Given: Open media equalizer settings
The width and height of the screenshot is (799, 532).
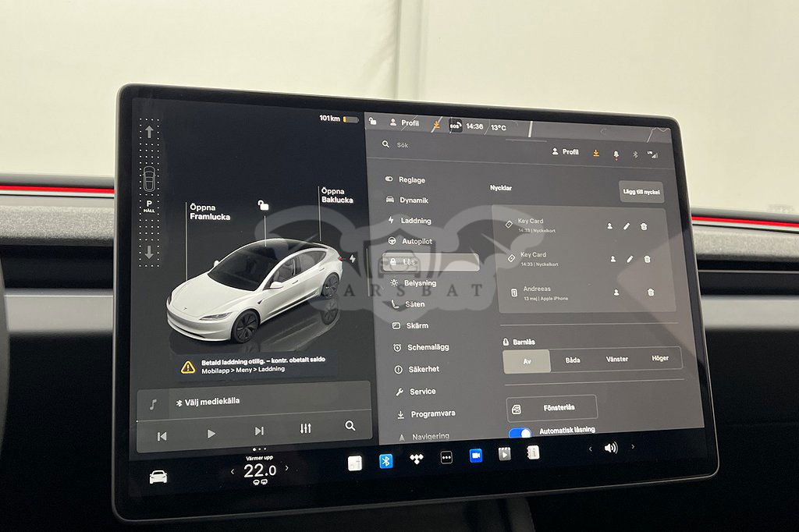Looking at the screenshot, I should [305, 428].
